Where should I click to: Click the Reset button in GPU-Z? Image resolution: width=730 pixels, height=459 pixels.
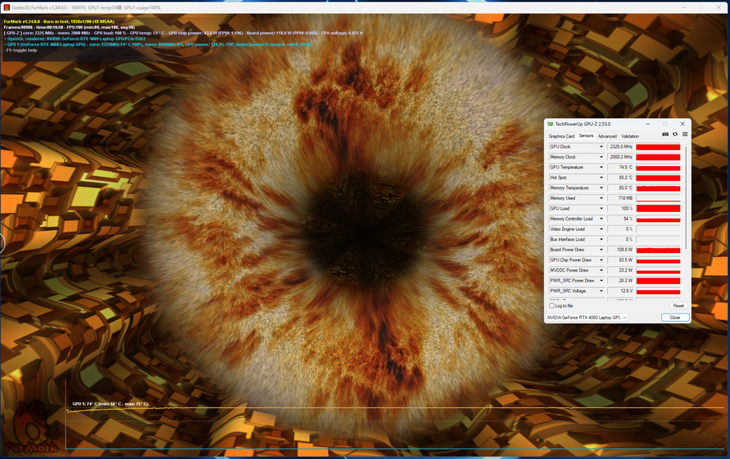coord(678,306)
